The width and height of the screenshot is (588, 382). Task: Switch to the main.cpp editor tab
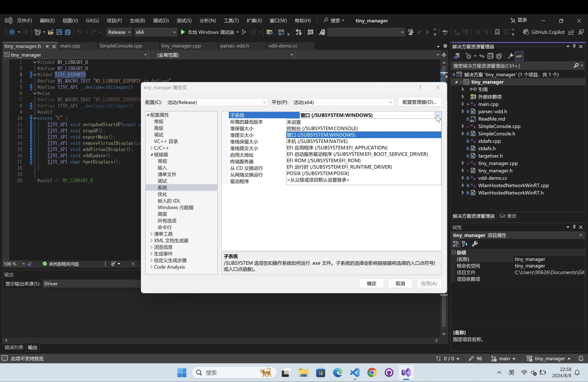pos(70,46)
